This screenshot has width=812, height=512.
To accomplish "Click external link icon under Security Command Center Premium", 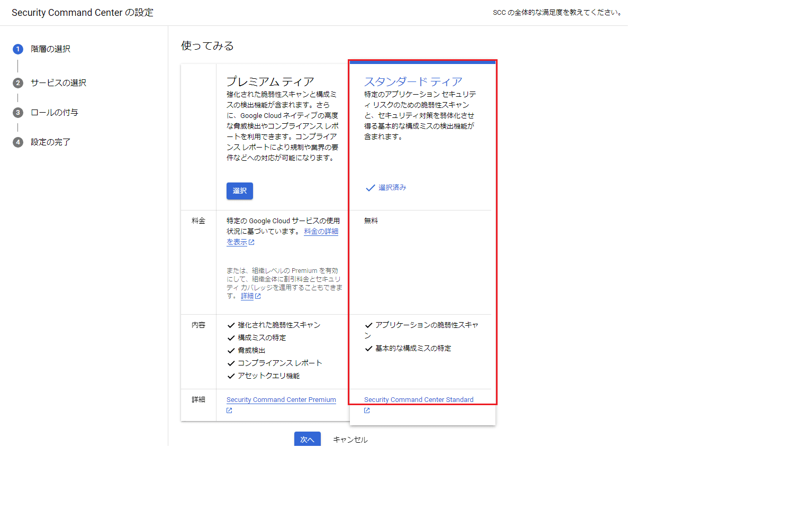I will [x=229, y=410].
